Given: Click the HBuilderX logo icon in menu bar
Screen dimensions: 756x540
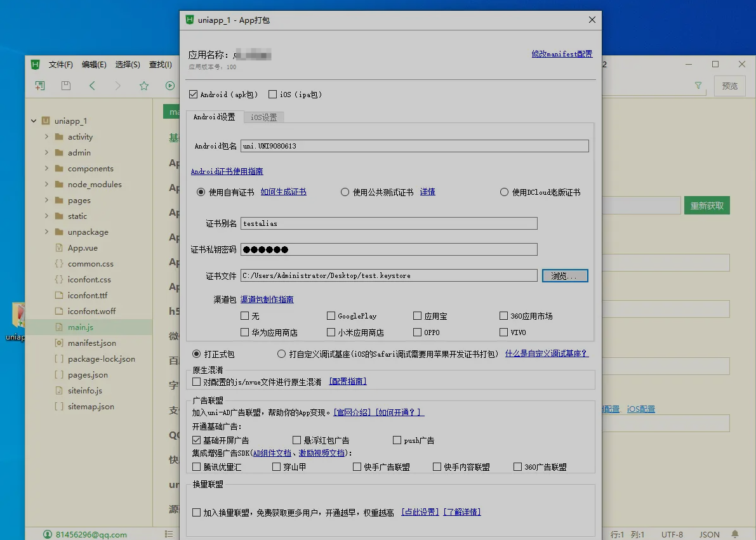Looking at the screenshot, I should pos(35,65).
